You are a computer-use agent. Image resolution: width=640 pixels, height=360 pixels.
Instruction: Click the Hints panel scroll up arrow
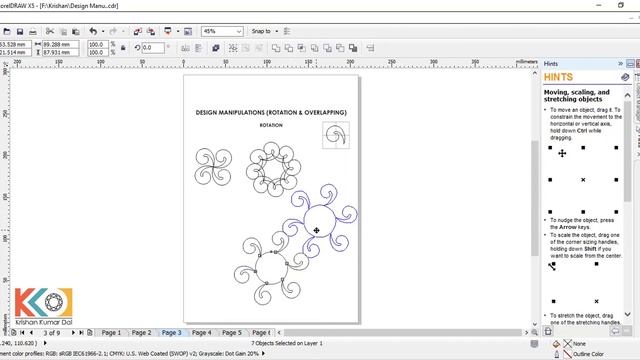tap(627, 95)
